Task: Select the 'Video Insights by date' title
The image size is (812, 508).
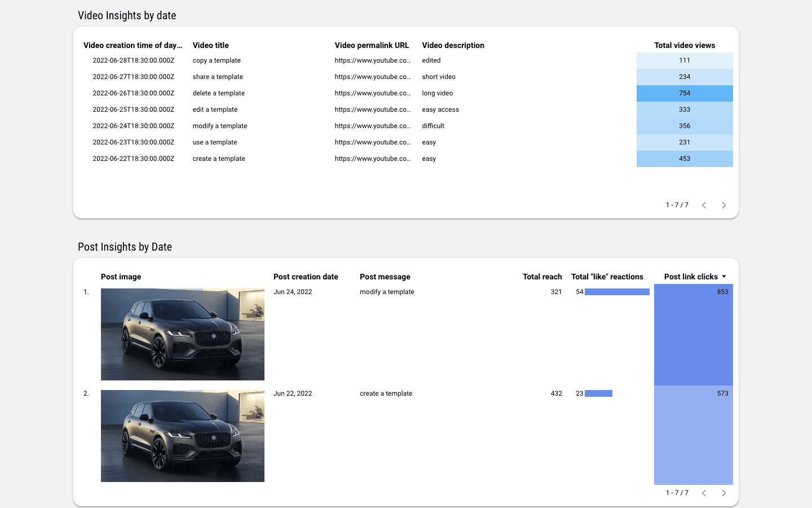Action: click(x=127, y=15)
